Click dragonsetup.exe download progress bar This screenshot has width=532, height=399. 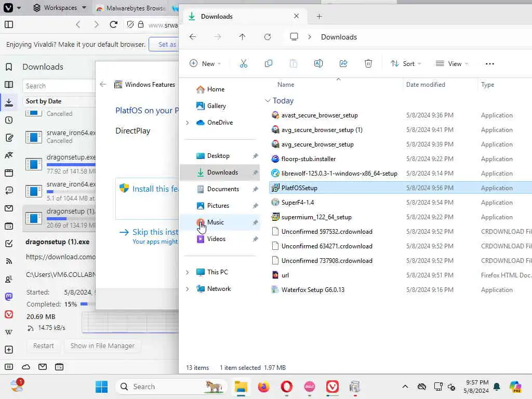(71, 165)
